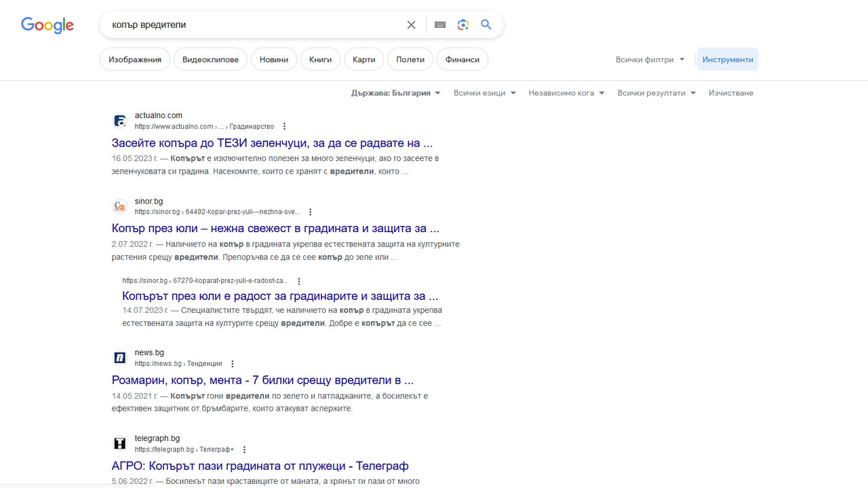This screenshot has width=868, height=488.
Task: Click the https://www.actualno.com breadcrumb URL
Action: coord(204,126)
